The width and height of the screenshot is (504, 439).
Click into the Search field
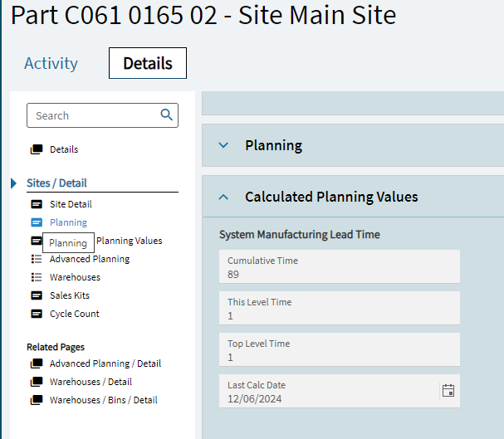click(x=91, y=115)
